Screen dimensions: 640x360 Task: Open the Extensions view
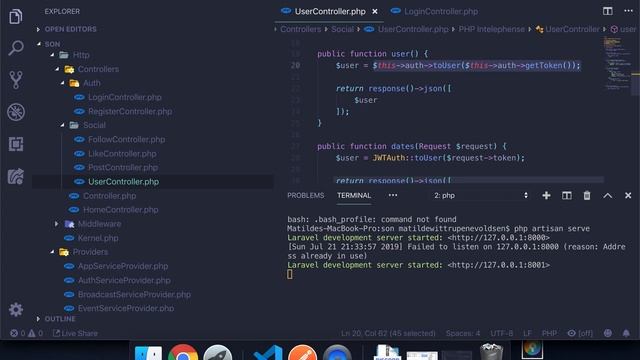point(16,144)
